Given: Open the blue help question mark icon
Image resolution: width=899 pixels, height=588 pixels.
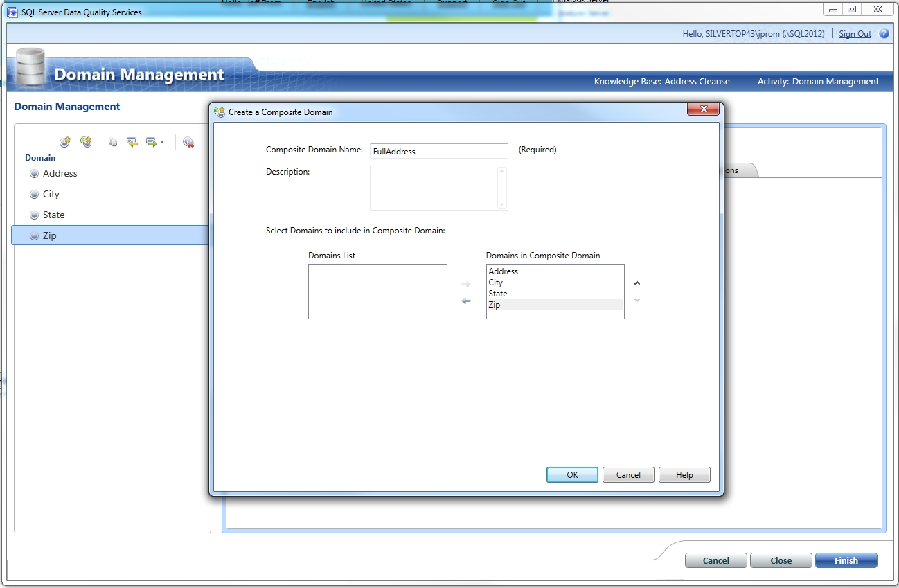Looking at the screenshot, I should (x=884, y=34).
